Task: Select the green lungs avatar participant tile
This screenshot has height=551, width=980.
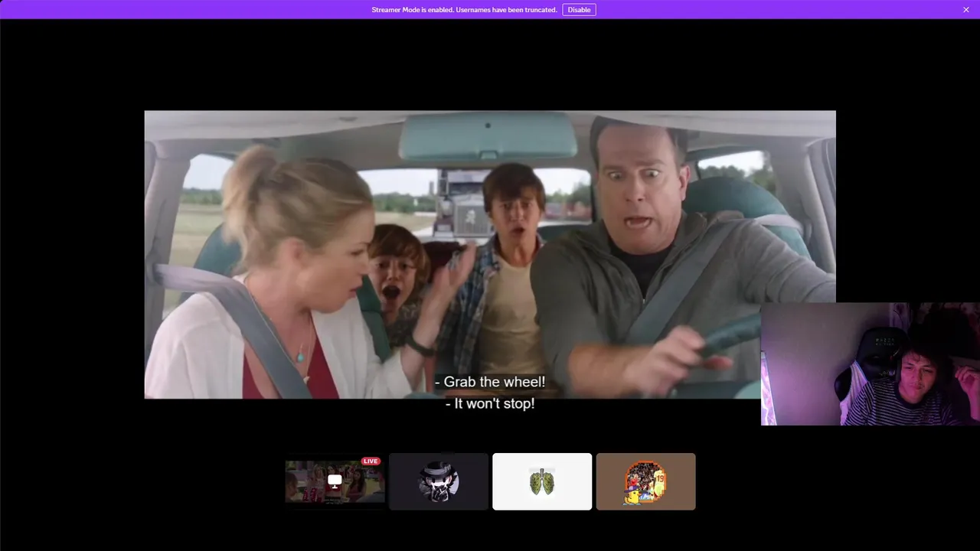Action: pyautogui.click(x=542, y=481)
